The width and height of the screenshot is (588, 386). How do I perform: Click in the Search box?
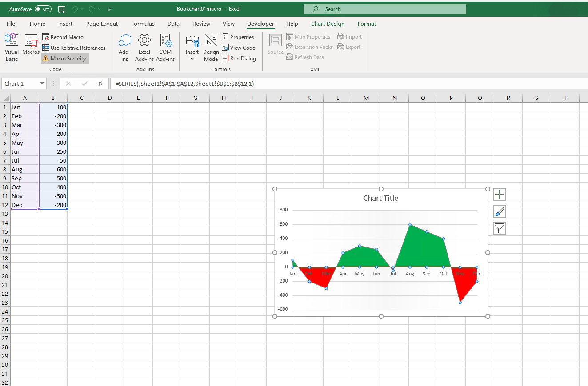coord(385,9)
